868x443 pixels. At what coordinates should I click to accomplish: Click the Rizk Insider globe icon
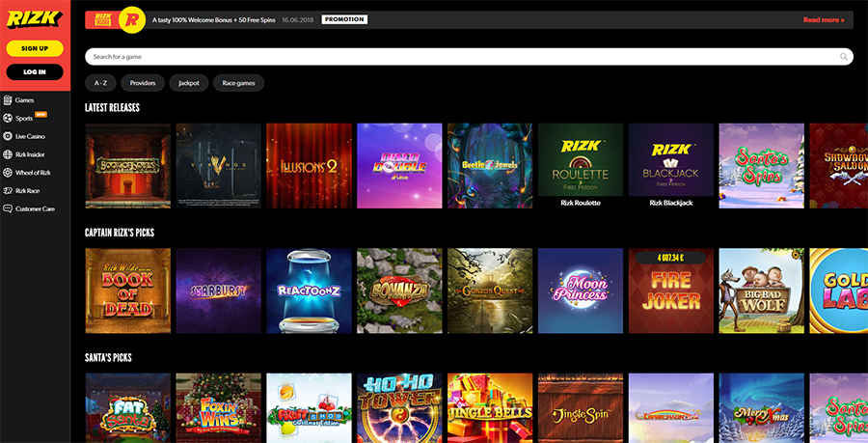click(x=8, y=154)
